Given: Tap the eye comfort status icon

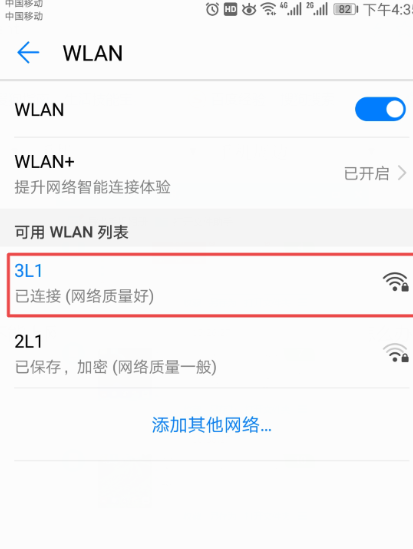Looking at the screenshot, I should [249, 9].
